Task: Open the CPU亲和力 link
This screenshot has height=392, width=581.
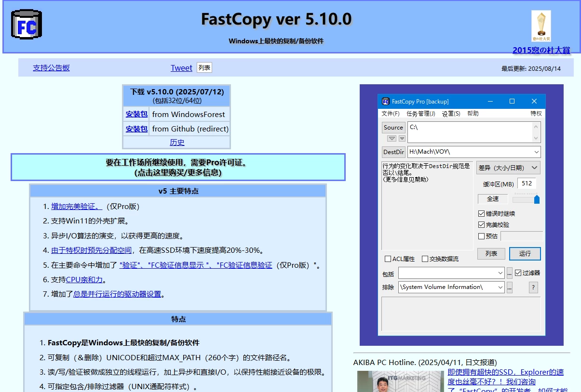Action: click(x=84, y=280)
